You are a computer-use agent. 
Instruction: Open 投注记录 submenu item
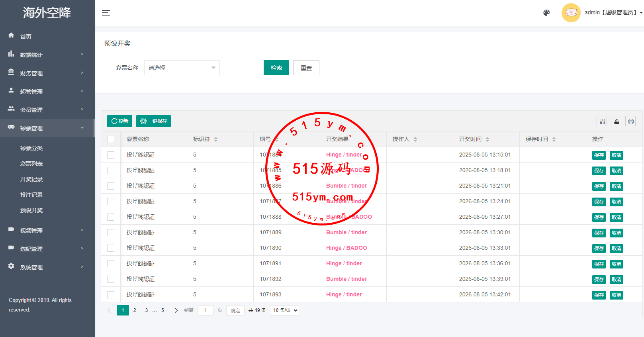click(31, 195)
